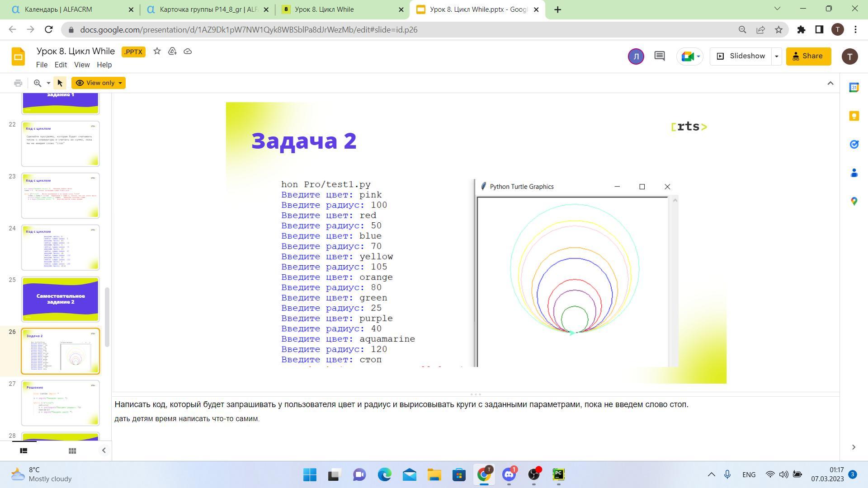Open the View only mode dropdown
This screenshot has height=488, width=868.
pyautogui.click(x=98, y=83)
